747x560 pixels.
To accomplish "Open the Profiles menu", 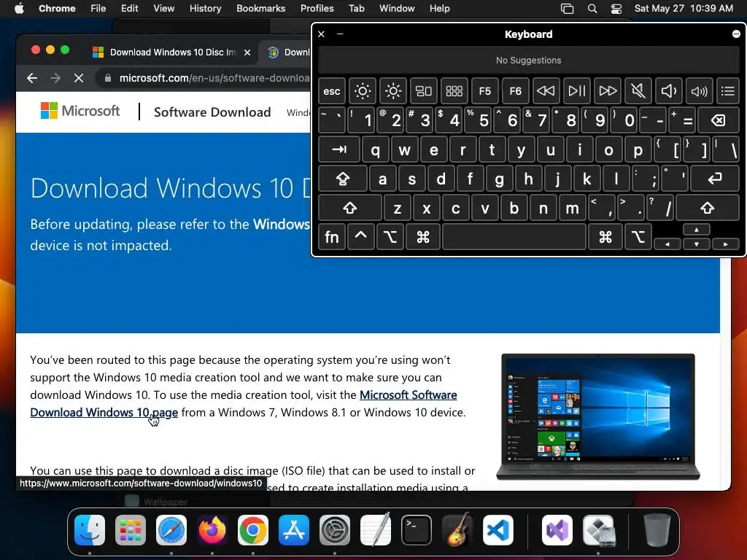I will [x=317, y=8].
